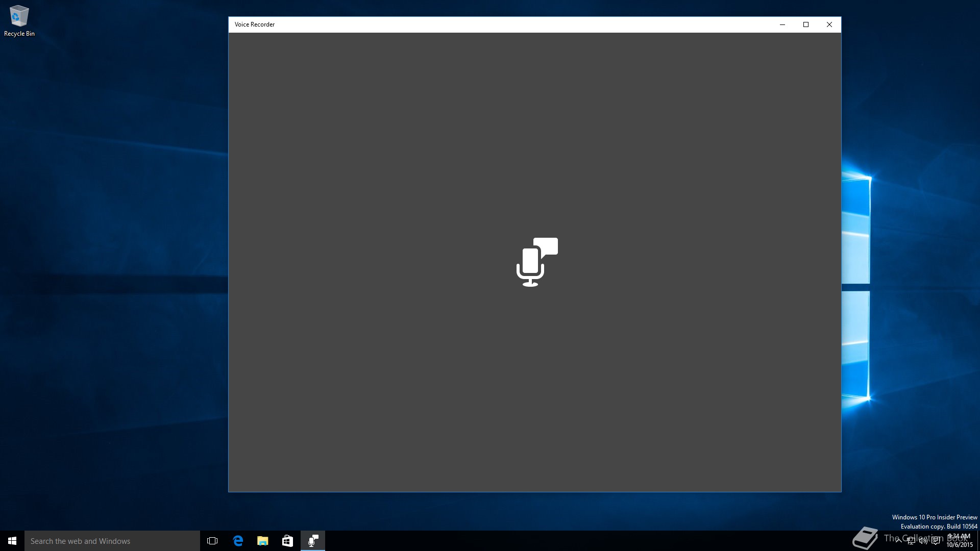Open the Store app from the taskbar
The image size is (980, 551).
287,541
